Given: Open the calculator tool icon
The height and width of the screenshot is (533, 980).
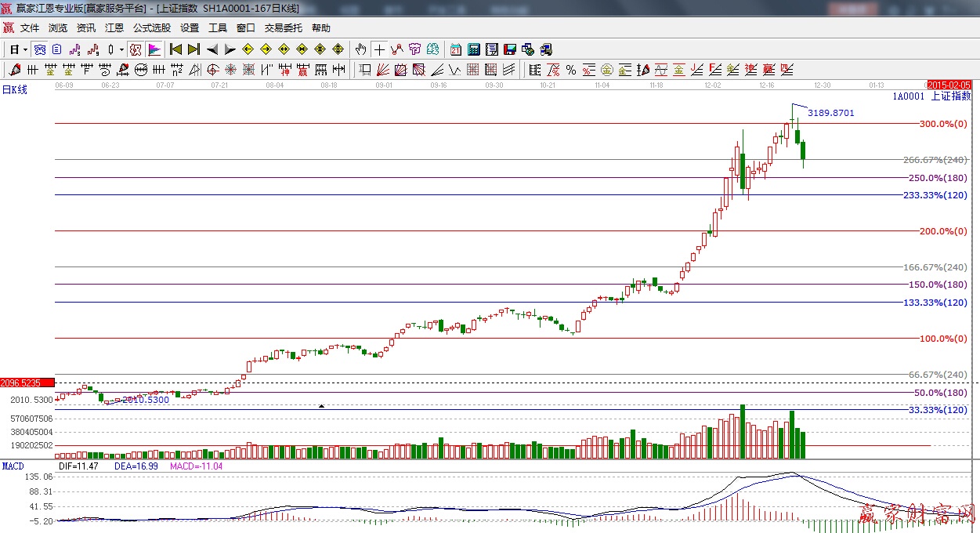Looking at the screenshot, I should coord(473,49).
